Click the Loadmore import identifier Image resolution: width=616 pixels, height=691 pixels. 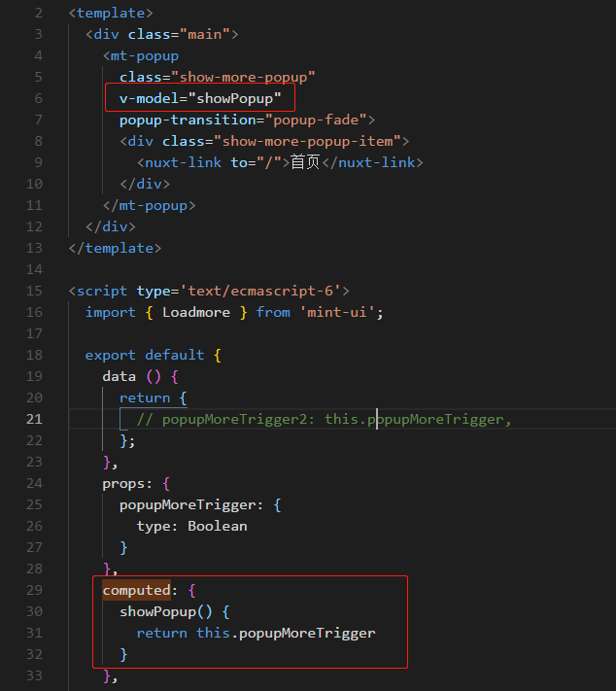[x=196, y=312]
